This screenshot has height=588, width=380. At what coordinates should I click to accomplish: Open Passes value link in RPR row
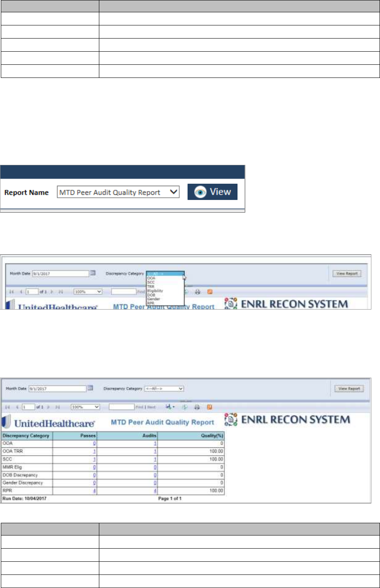[94, 490]
